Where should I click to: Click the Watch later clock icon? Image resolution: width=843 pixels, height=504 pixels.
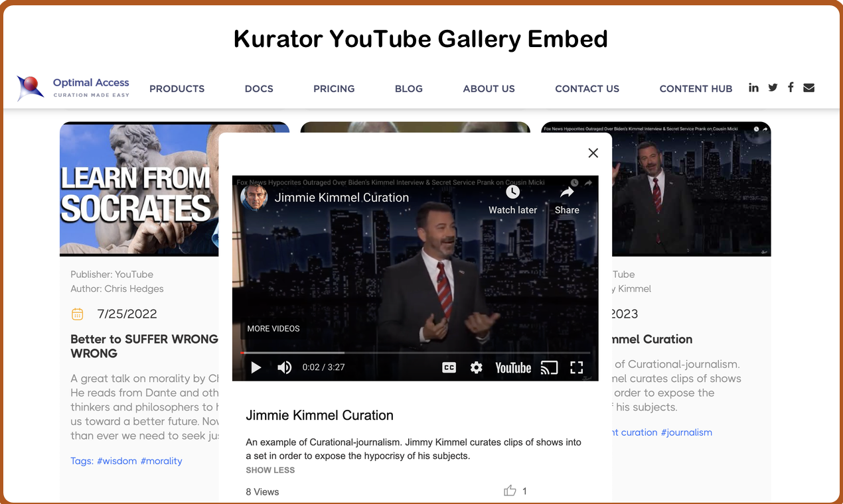pyautogui.click(x=512, y=192)
